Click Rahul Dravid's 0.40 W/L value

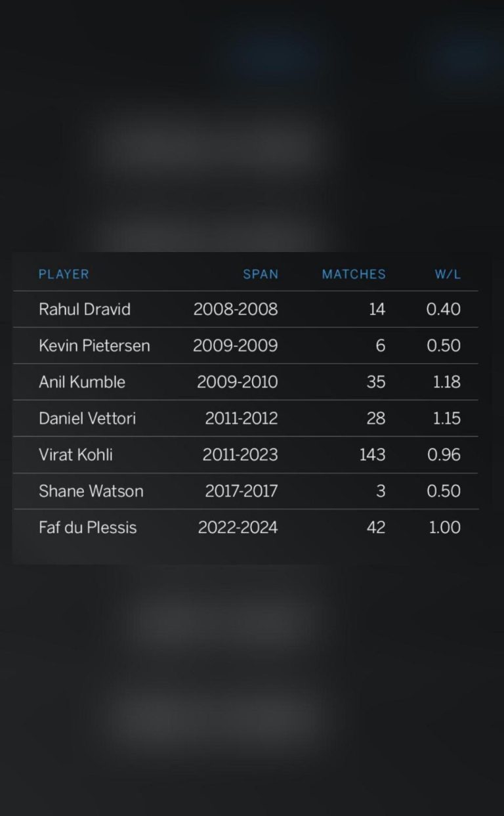444,309
